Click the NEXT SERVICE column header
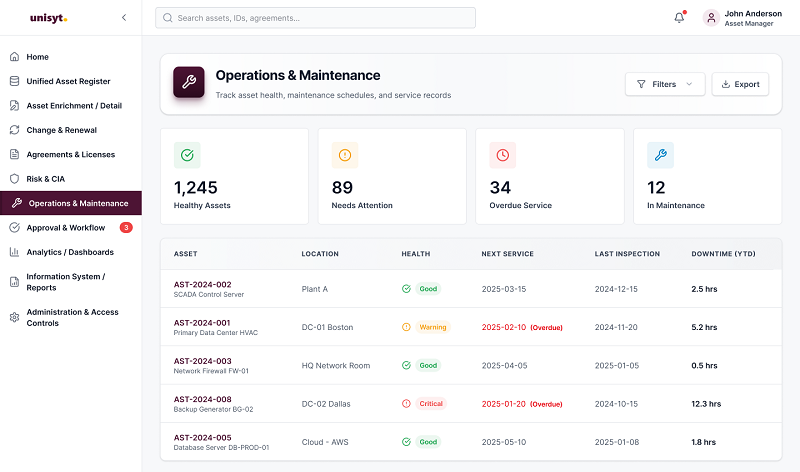 [x=508, y=254]
